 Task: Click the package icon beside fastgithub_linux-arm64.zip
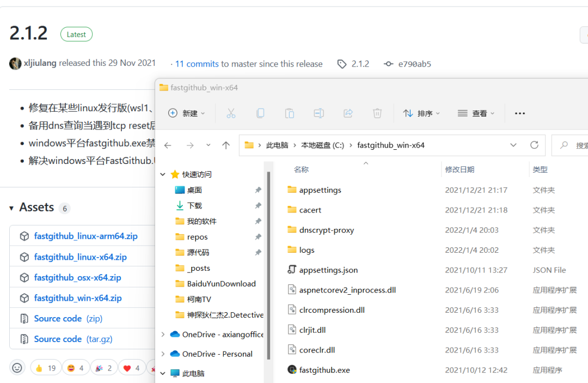[24, 236]
